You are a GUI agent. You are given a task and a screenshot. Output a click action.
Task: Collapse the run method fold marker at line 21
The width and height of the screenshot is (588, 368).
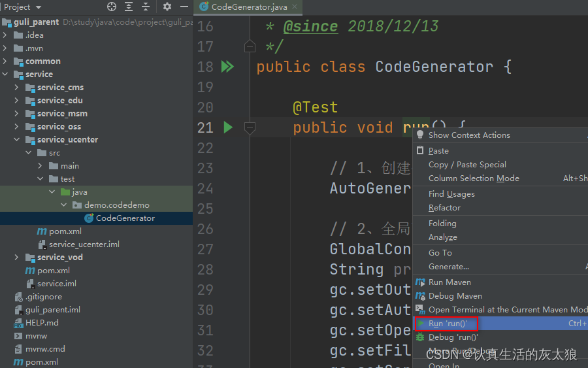tap(250, 128)
